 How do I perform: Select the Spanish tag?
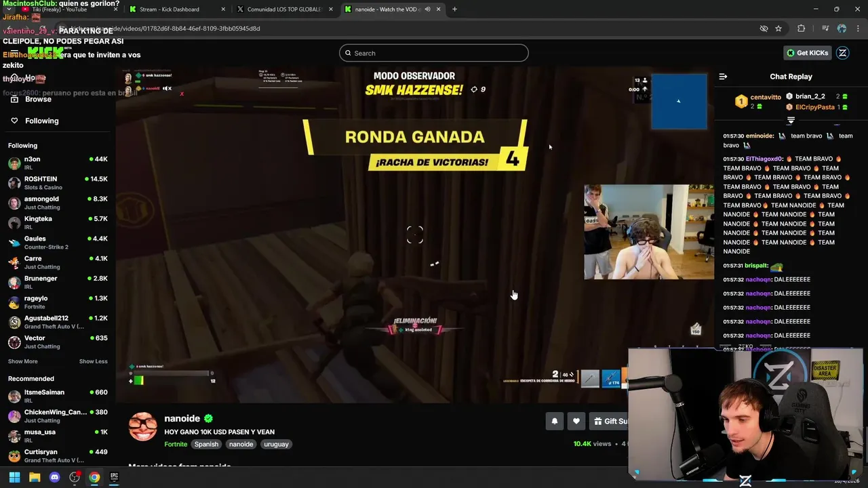(x=206, y=444)
